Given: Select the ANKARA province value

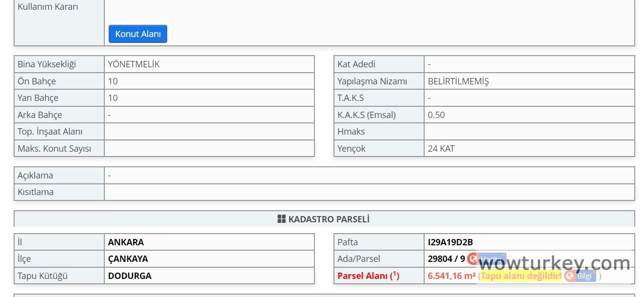Looking at the screenshot, I should pyautogui.click(x=126, y=242).
